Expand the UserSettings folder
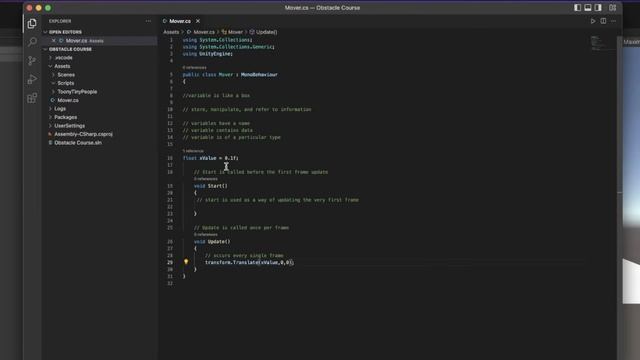The image size is (640, 360). pyautogui.click(x=69, y=126)
